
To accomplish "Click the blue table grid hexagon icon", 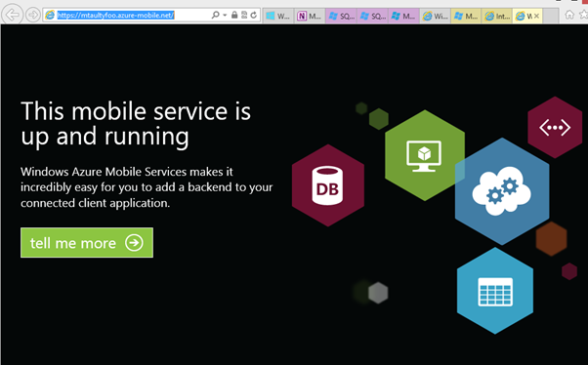I will tap(495, 291).
